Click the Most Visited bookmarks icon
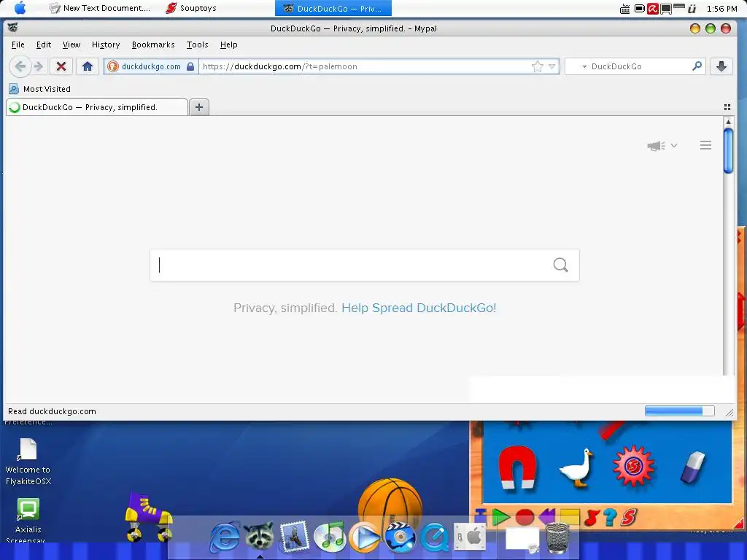The height and width of the screenshot is (560, 747). tap(14, 89)
